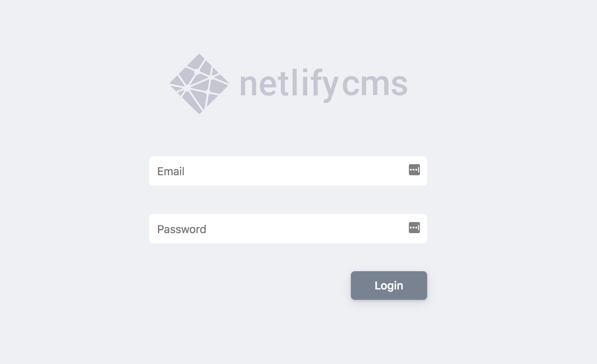Screen dimensions: 597x364
Task: Tap the geometric Netlify emblem
Action: [199, 84]
